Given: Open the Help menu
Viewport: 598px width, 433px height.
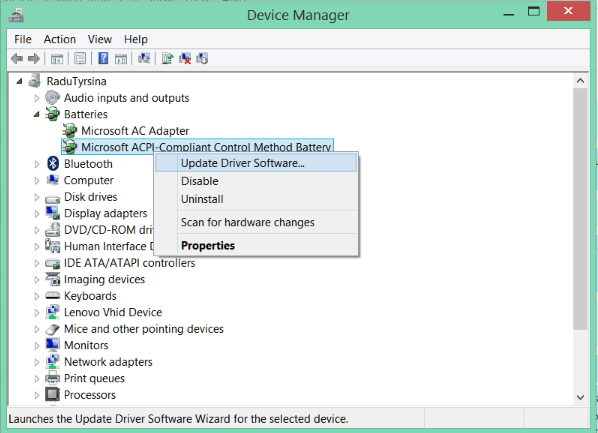Looking at the screenshot, I should tap(136, 39).
